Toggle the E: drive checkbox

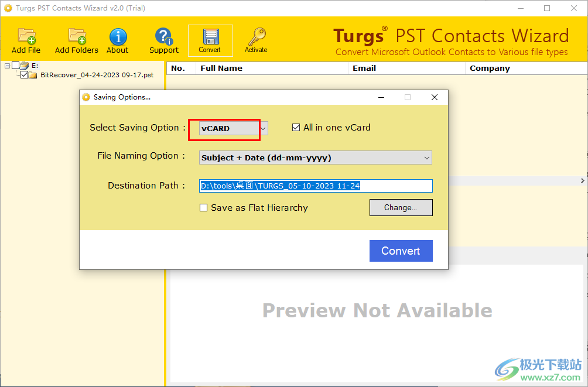pos(15,66)
